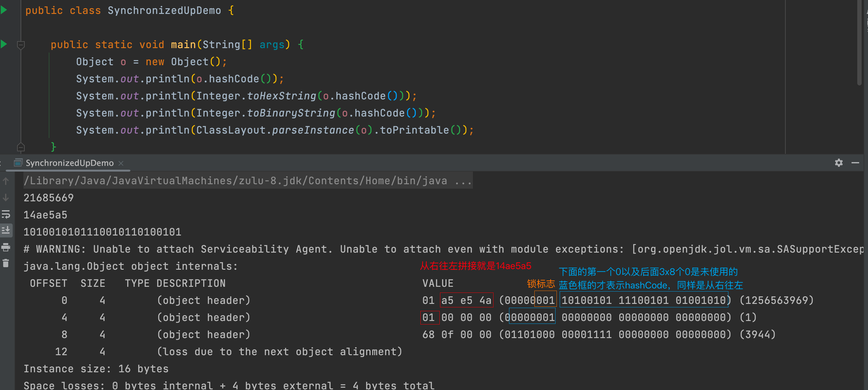The width and height of the screenshot is (868, 390).
Task: Click the VALUE column header in output
Action: pos(438,284)
